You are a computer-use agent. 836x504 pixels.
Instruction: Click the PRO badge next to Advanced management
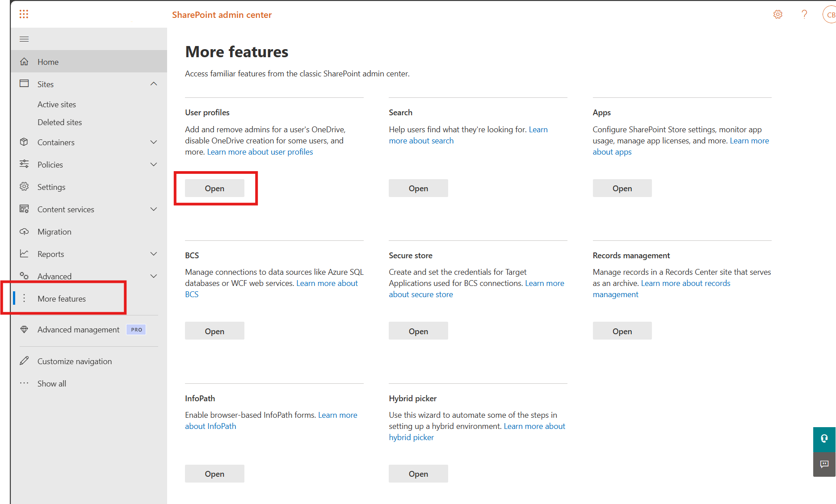pyautogui.click(x=136, y=330)
